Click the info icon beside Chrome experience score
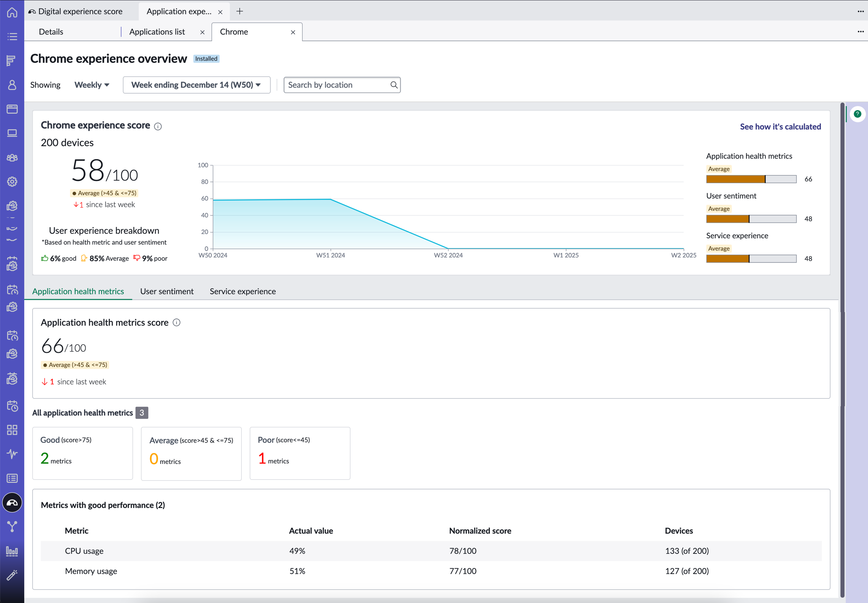 pos(158,126)
